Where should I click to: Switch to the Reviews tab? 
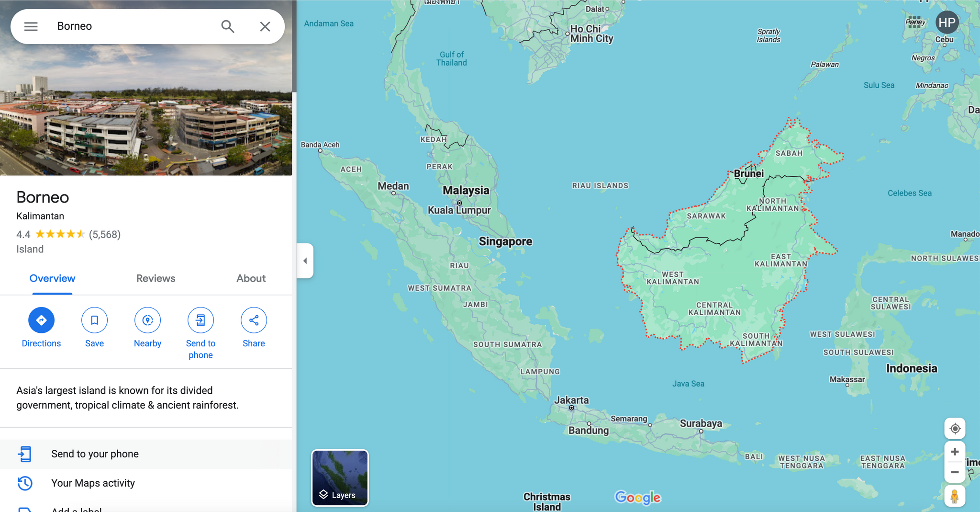[156, 278]
